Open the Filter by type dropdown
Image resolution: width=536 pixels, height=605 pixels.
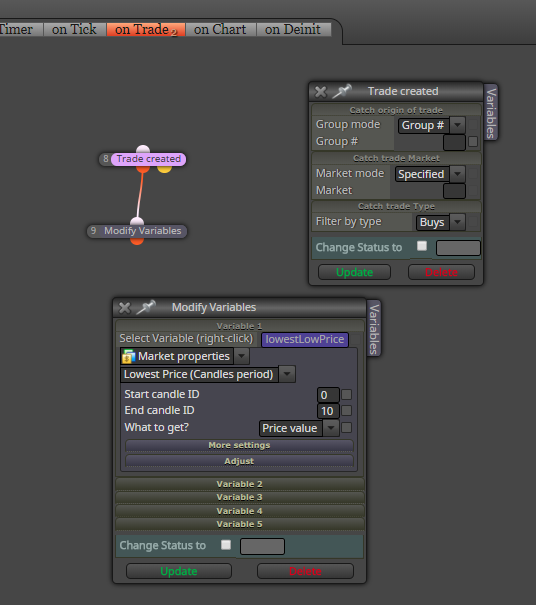tap(458, 222)
